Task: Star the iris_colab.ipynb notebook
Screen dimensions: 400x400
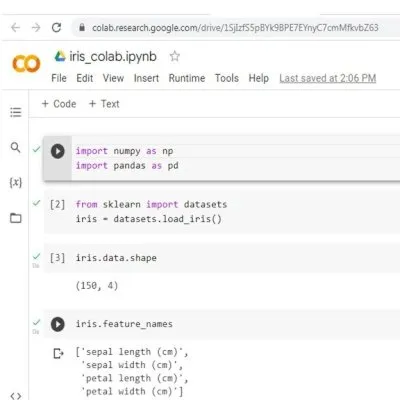Action: coord(175,56)
